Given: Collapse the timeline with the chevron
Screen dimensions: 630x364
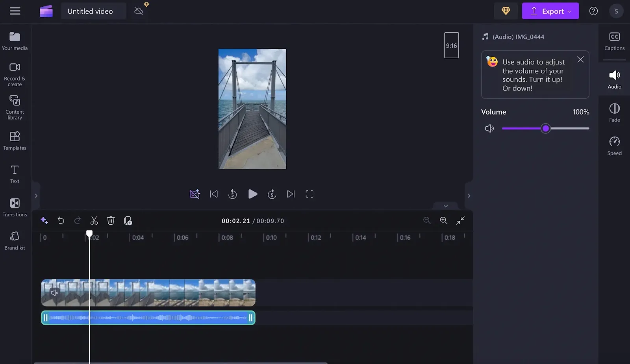Looking at the screenshot, I should pyautogui.click(x=446, y=206).
